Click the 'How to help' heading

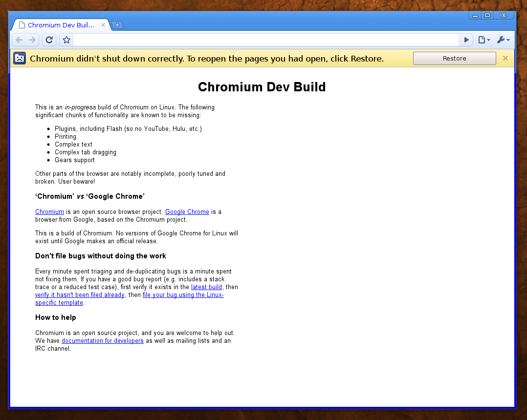point(55,317)
